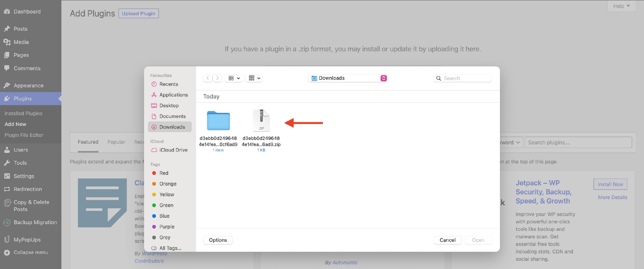Select the Purple tag
Image resolution: width=644 pixels, height=269 pixels.
167,227
